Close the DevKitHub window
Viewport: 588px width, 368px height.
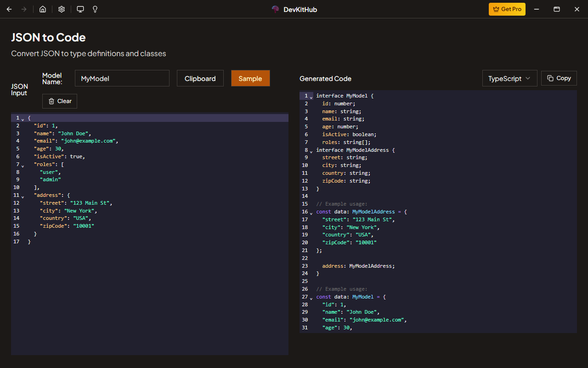pyautogui.click(x=577, y=9)
